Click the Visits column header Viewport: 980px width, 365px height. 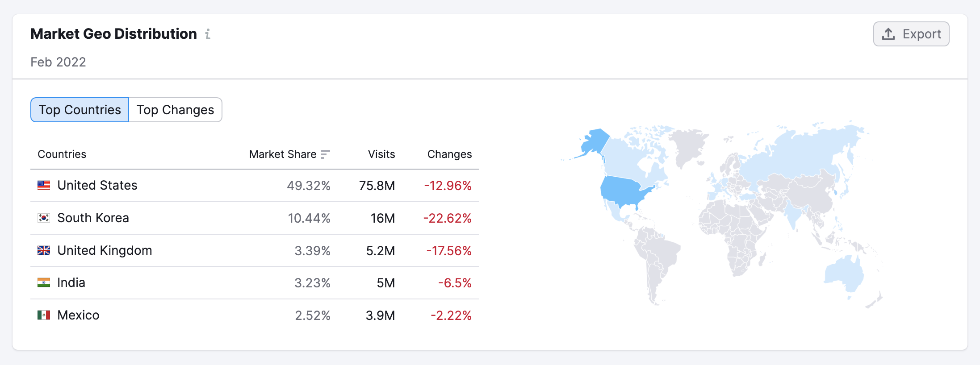click(381, 154)
